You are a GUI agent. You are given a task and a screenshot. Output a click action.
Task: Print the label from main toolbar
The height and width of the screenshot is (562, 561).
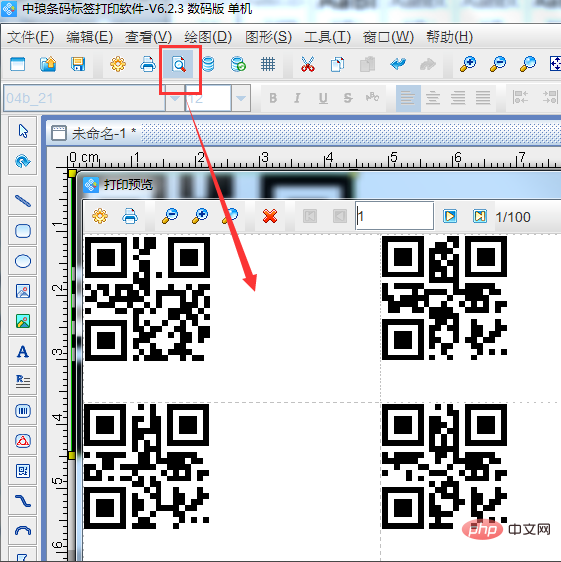pos(148,65)
